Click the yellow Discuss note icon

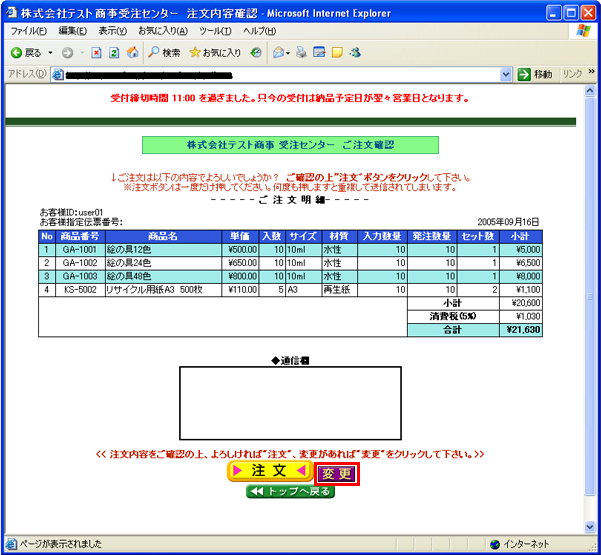(x=337, y=53)
